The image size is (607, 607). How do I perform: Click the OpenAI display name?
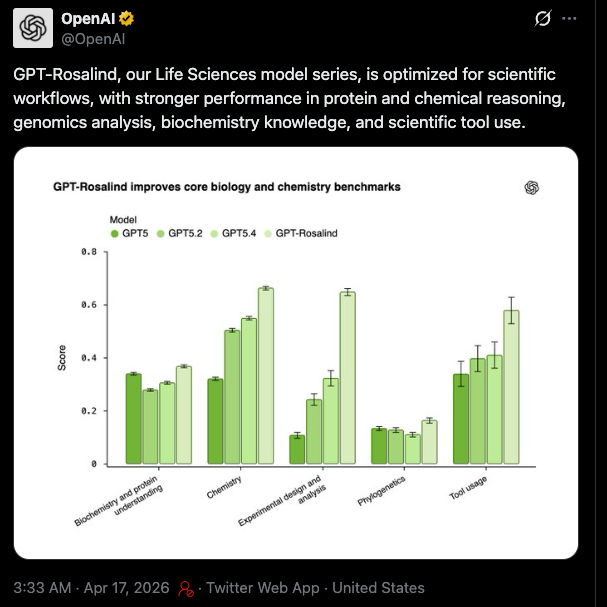pyautogui.click(x=88, y=18)
